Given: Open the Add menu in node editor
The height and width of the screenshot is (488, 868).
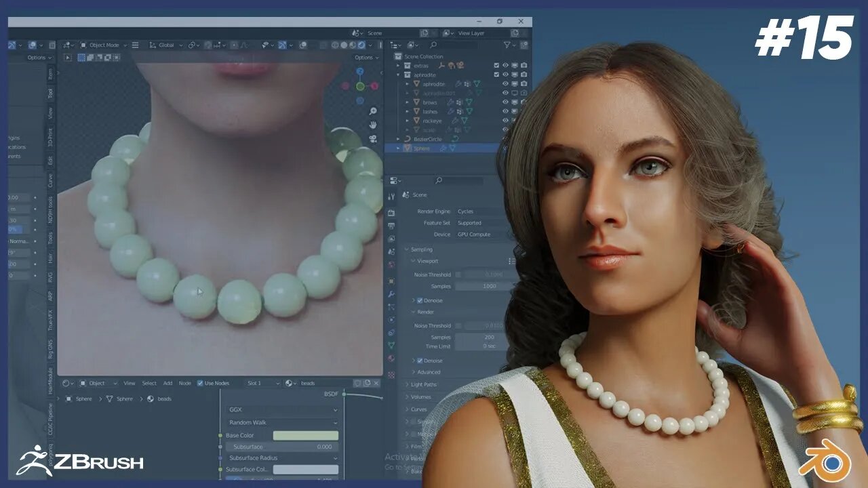Looking at the screenshot, I should [x=167, y=383].
